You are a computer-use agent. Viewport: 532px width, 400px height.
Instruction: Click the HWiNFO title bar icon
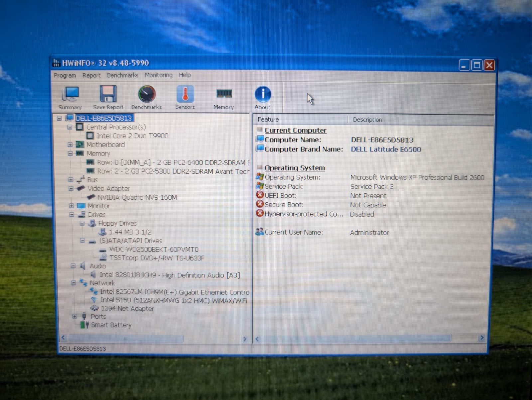56,62
